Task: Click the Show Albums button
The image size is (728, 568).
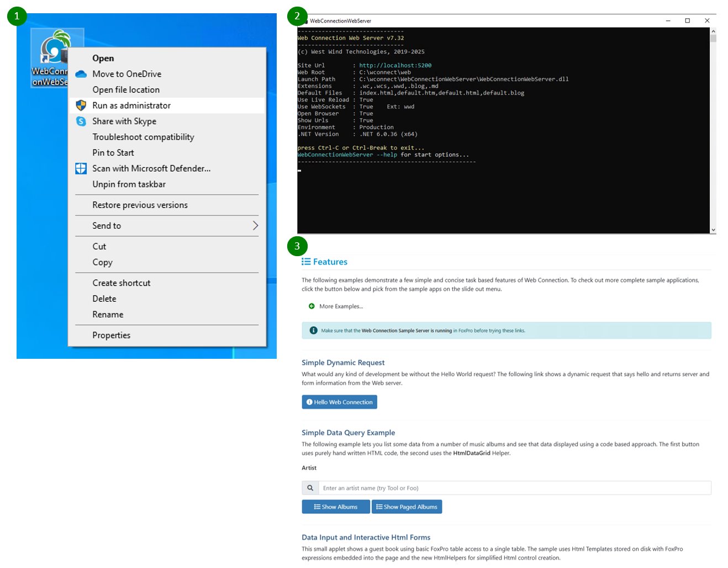Action: (336, 507)
